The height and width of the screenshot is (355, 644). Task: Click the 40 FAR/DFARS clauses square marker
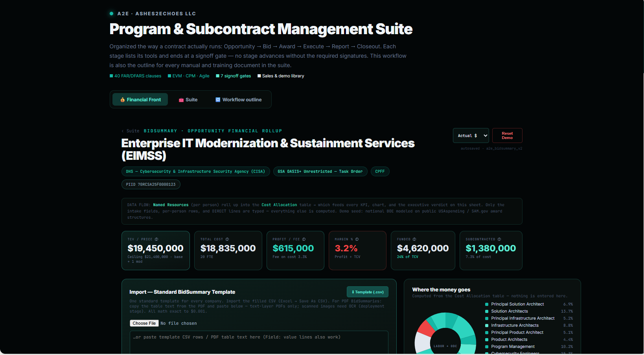pos(111,76)
